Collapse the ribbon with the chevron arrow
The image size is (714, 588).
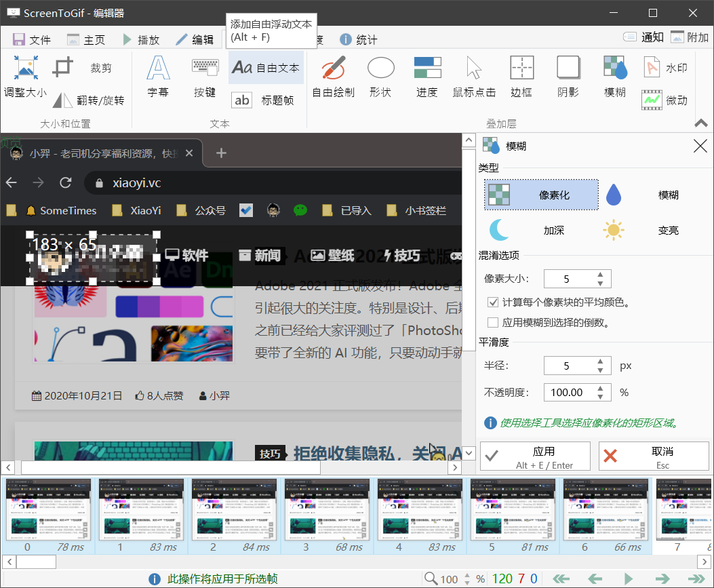pos(700,124)
